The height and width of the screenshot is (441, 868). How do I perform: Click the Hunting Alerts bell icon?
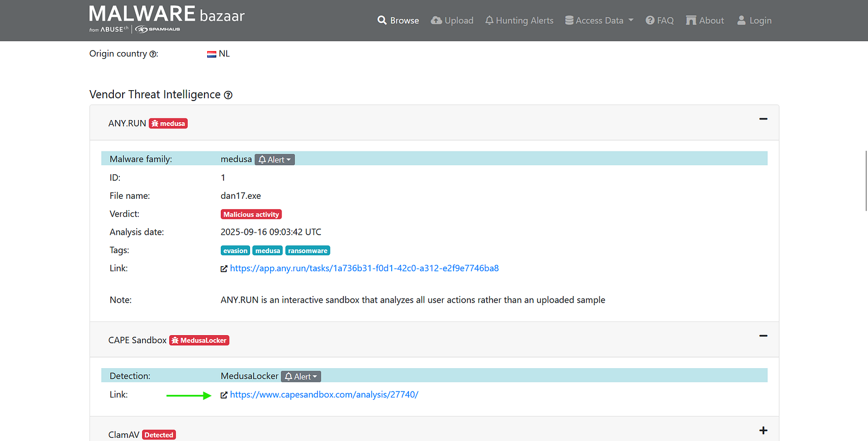coord(489,20)
